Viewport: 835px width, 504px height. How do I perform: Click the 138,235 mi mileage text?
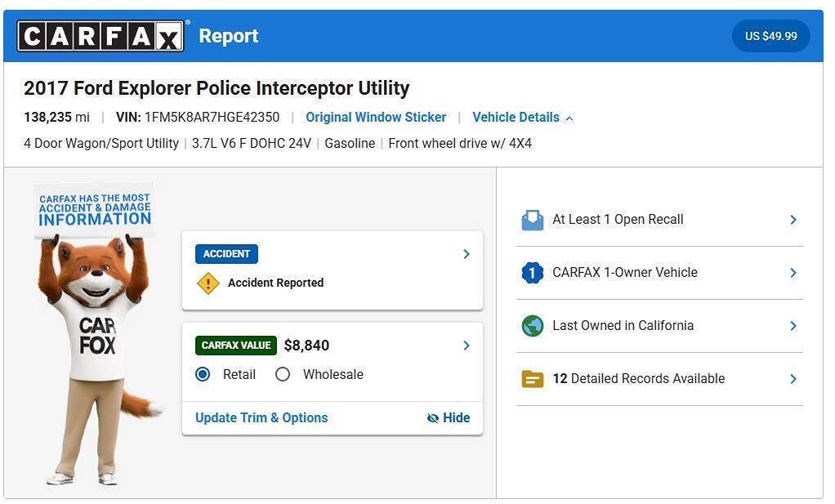57,118
